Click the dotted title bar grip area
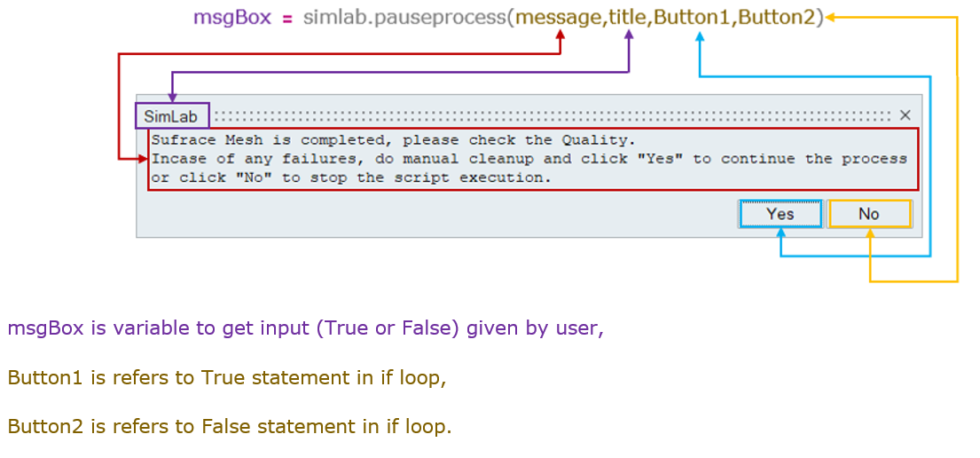 coord(550,116)
